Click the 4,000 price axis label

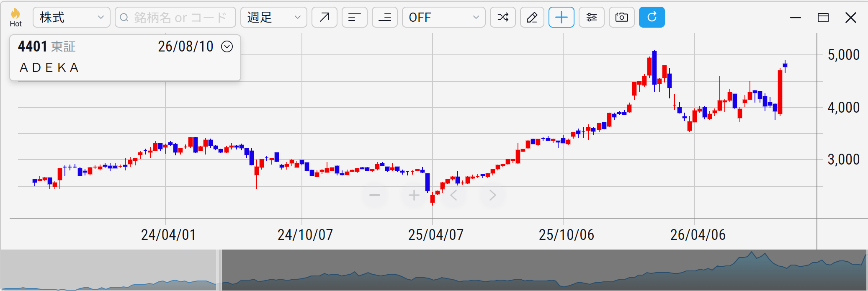tap(844, 108)
